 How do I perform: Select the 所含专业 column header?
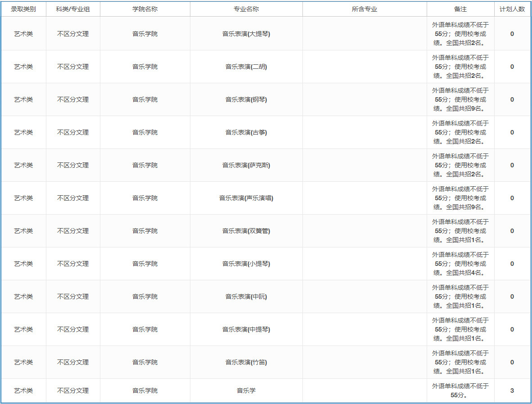[x=365, y=9]
